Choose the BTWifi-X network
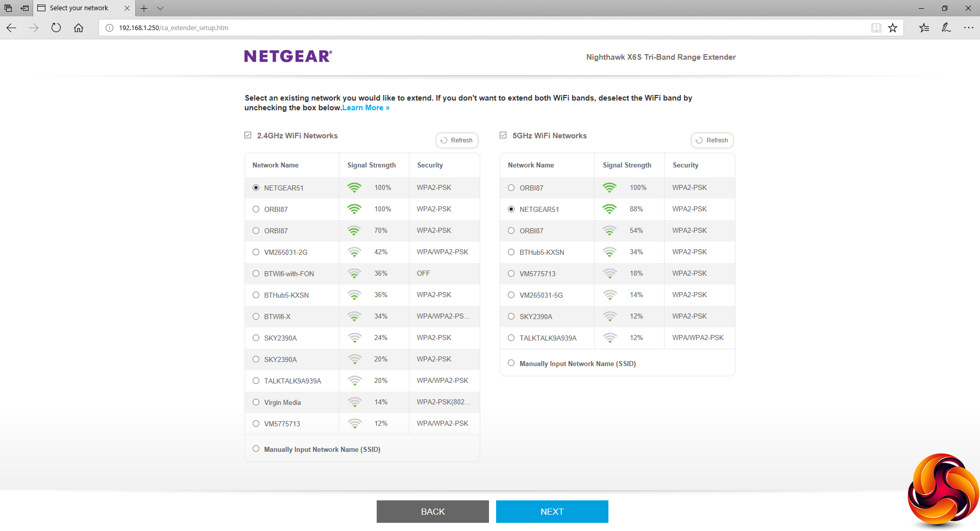This screenshot has height=531, width=980. click(x=256, y=317)
